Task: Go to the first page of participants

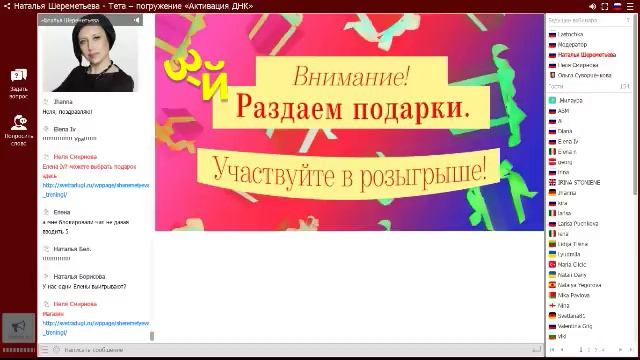Action: click(x=552, y=350)
